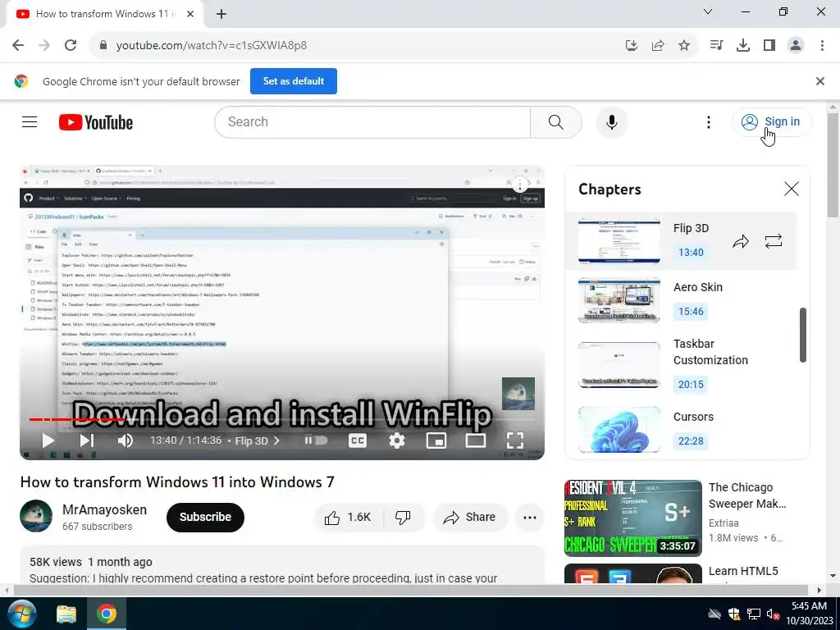
Task: Open more actions menu under video
Action: tap(530, 517)
